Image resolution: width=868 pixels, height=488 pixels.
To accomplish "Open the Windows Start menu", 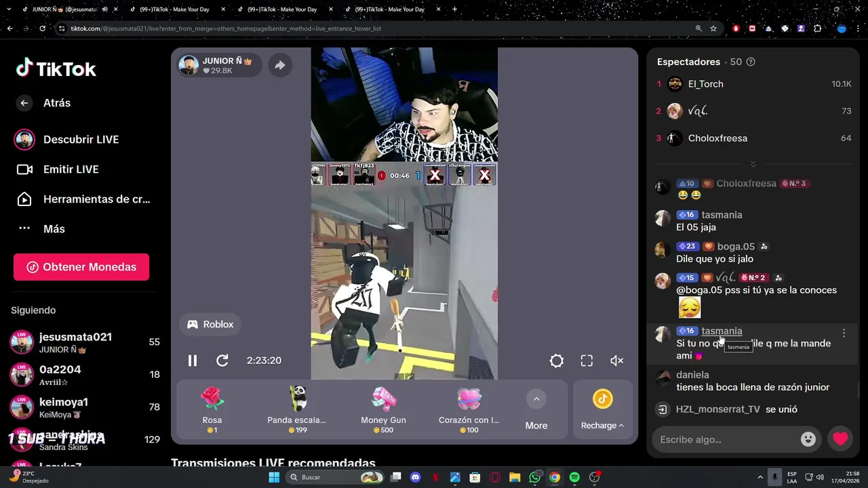I will 274,477.
